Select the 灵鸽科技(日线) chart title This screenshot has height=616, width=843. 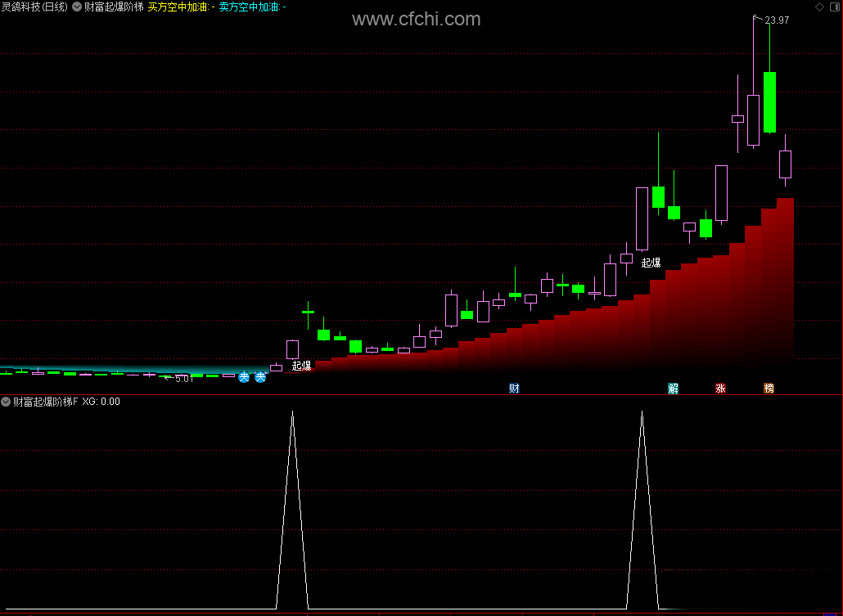tap(34, 7)
